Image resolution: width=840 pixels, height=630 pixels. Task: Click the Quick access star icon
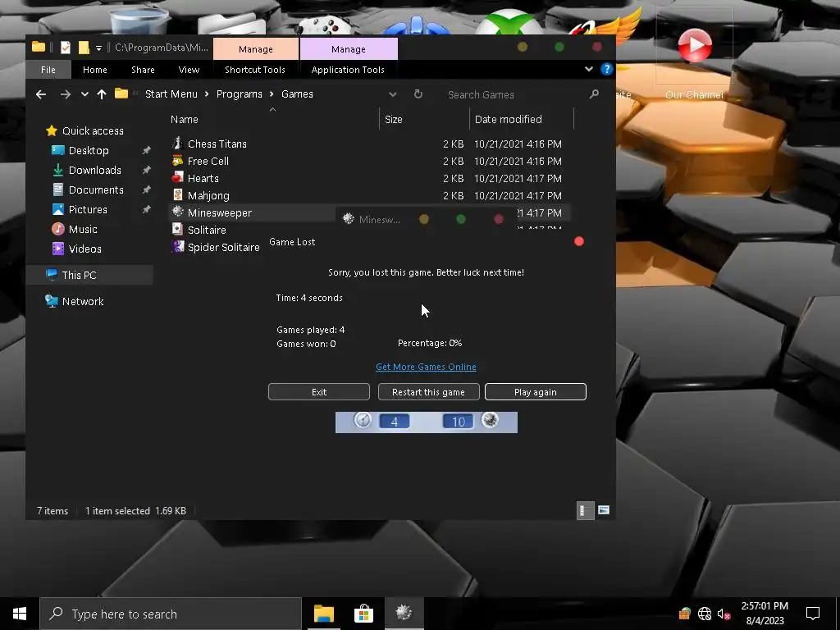pyautogui.click(x=52, y=130)
